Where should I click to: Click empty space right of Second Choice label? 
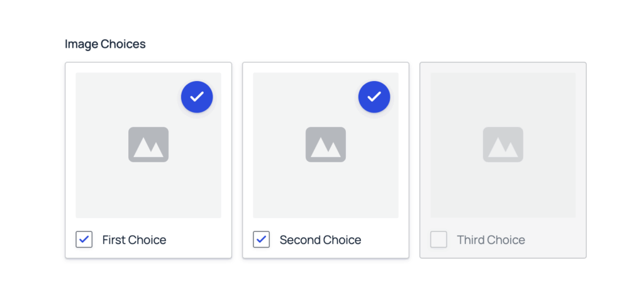(x=384, y=240)
